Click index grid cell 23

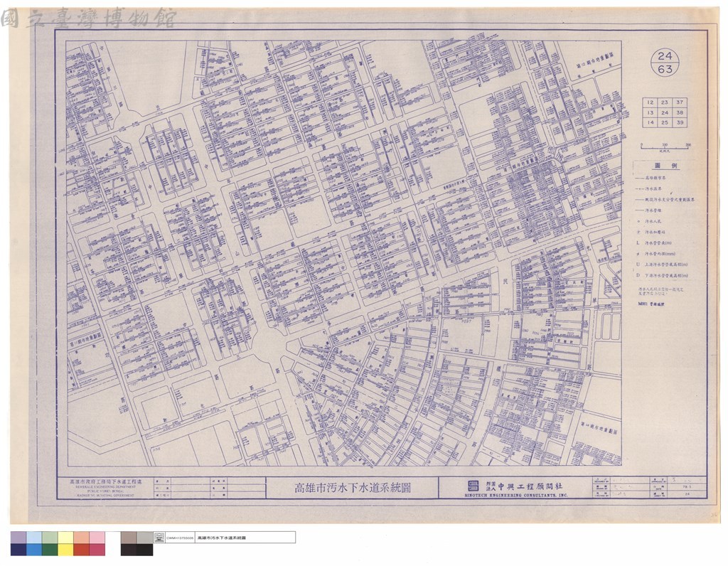coord(665,102)
